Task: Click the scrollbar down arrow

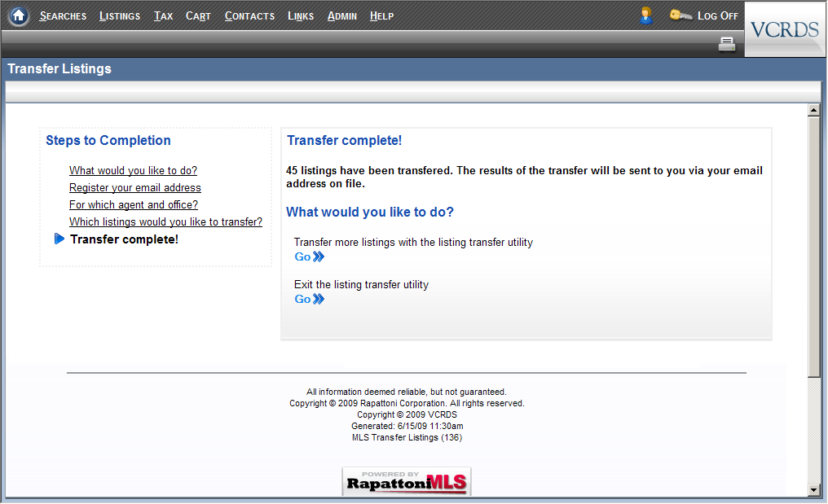Action: coord(814,490)
